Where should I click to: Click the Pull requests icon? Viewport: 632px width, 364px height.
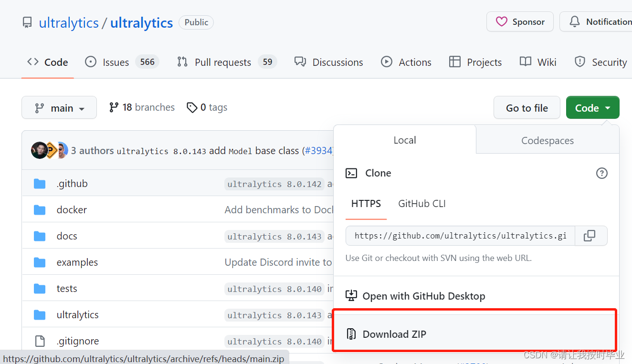(x=182, y=62)
